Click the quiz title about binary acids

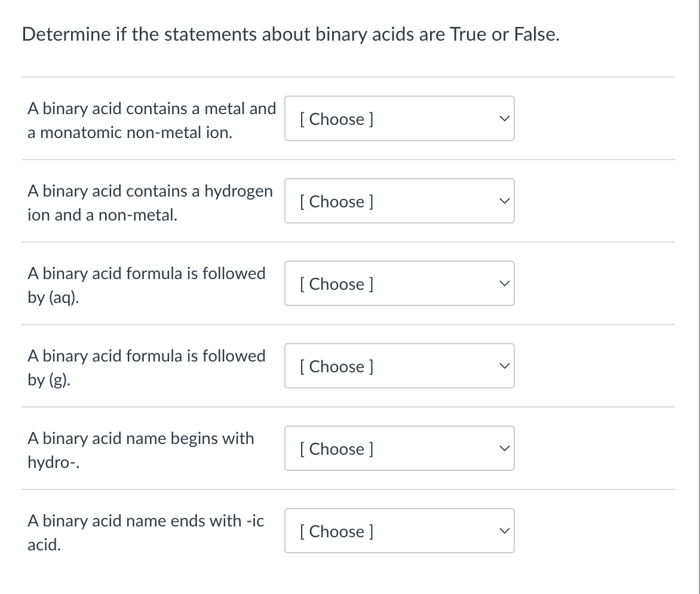coord(290,34)
